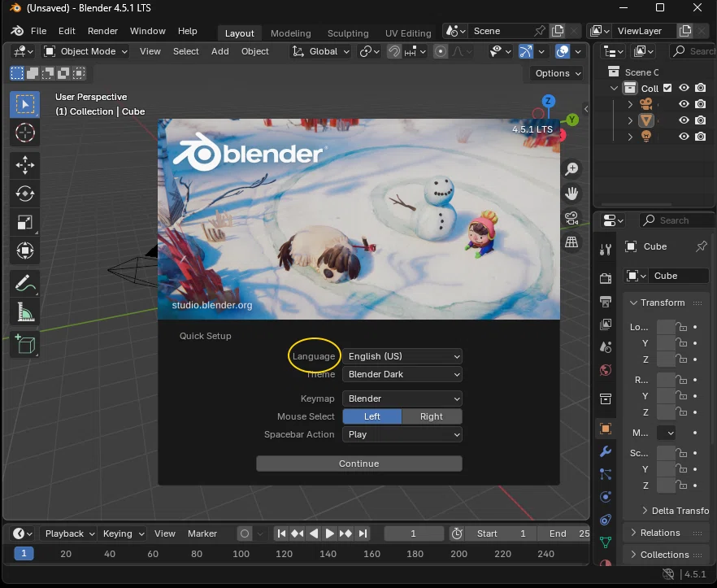717x588 pixels.
Task: Open the Render menu
Action: tap(102, 31)
